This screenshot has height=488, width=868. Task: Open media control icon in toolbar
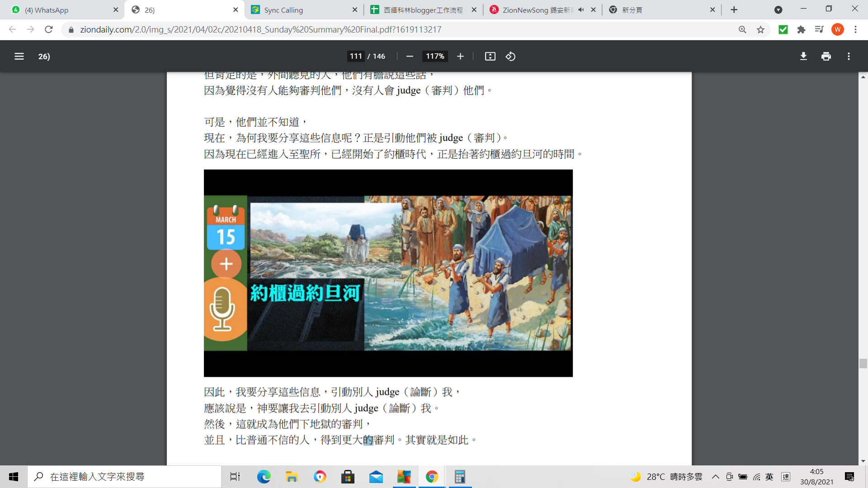tap(819, 29)
